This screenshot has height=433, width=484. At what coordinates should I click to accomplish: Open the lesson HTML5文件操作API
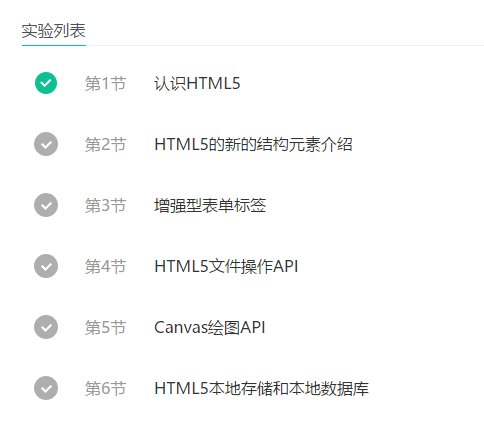click(226, 266)
